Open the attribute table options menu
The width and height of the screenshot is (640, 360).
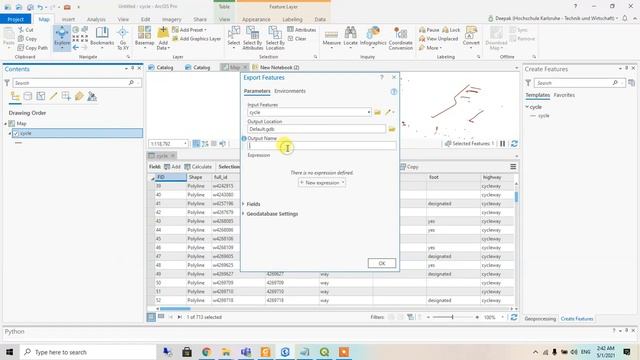pos(513,167)
